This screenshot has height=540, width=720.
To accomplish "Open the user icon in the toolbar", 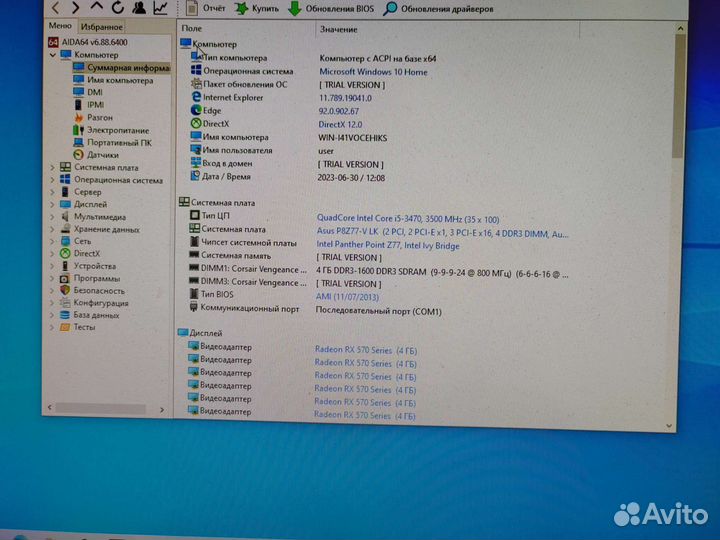I will pyautogui.click(x=139, y=7).
